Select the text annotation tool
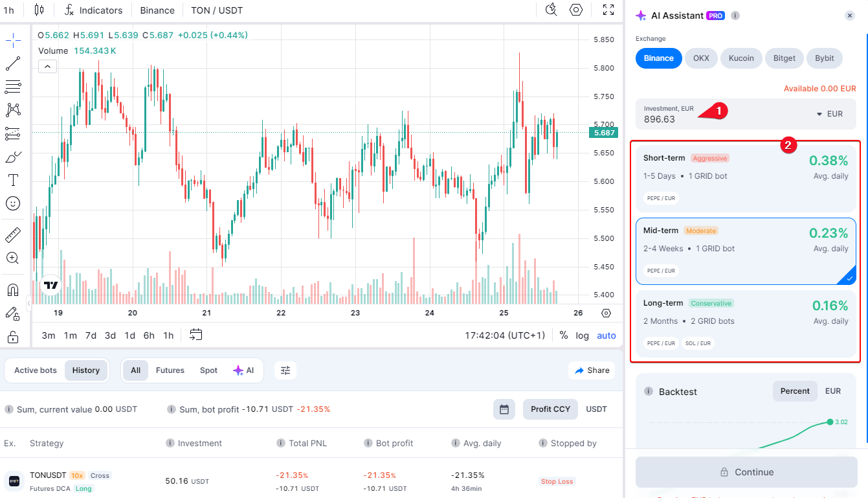Image resolution: width=868 pixels, height=498 pixels. pyautogui.click(x=13, y=180)
